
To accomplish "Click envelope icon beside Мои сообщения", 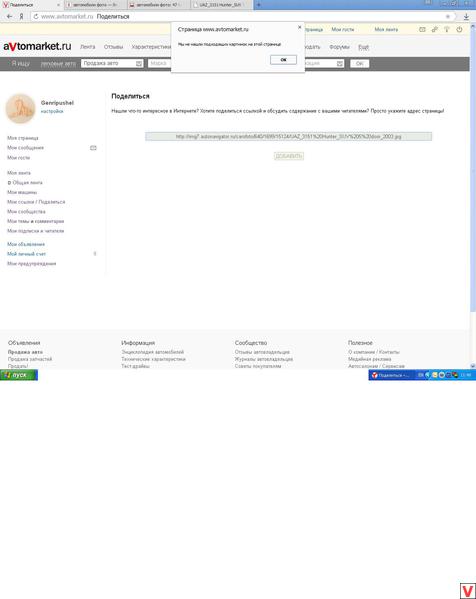I will click(x=93, y=148).
